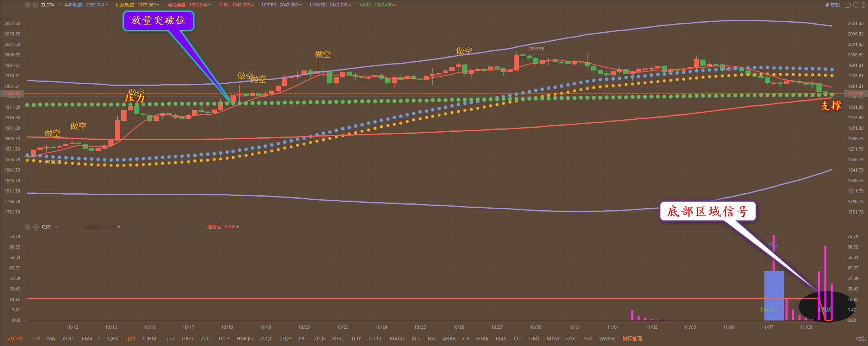The width and height of the screenshot is (868, 346).
Task: Zoom in chart with plus icon
Action: coord(863,5)
